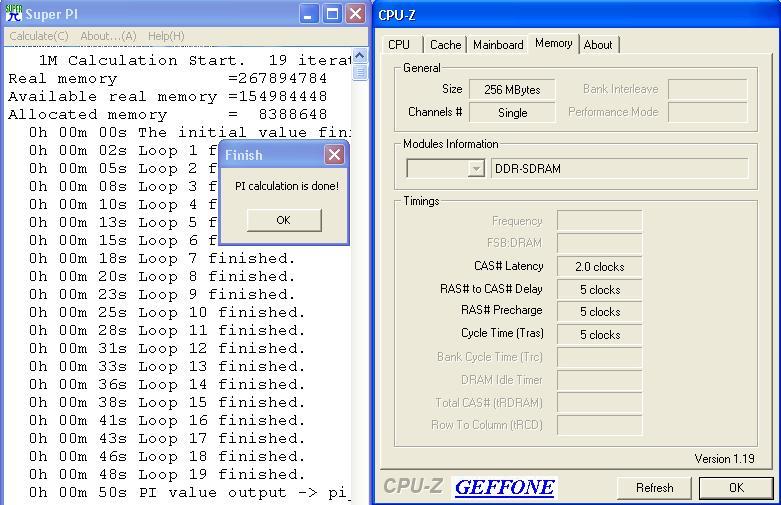Click the Version 1.19 text in CPU-Z
The height and width of the screenshot is (505, 781).
(724, 459)
